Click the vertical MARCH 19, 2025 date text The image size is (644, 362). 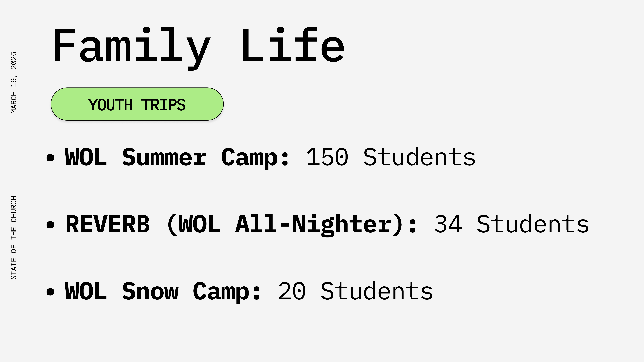tap(14, 83)
